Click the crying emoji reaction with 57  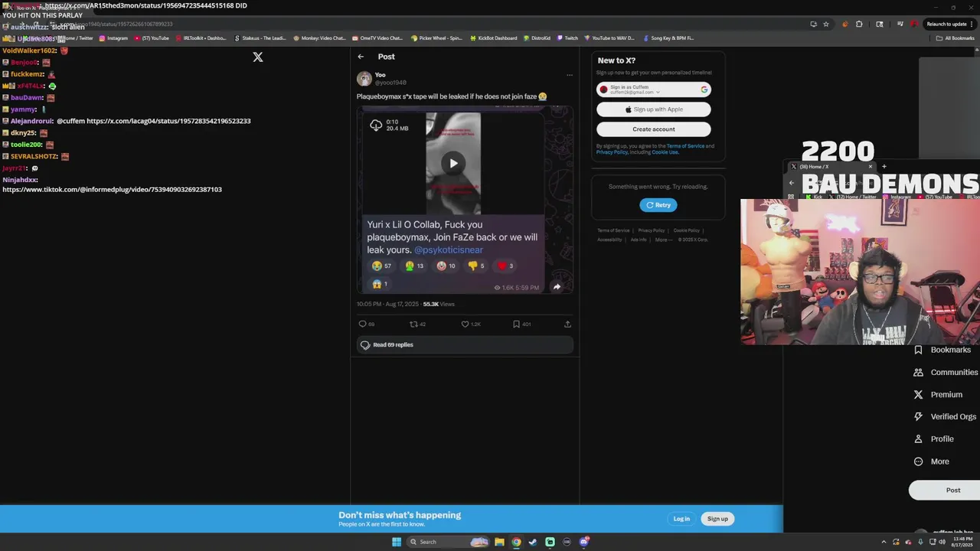(x=381, y=266)
